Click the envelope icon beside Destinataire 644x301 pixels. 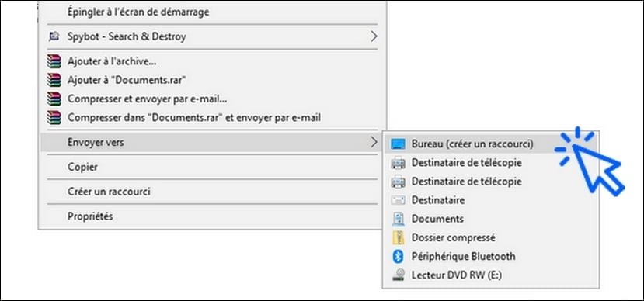tap(398, 200)
